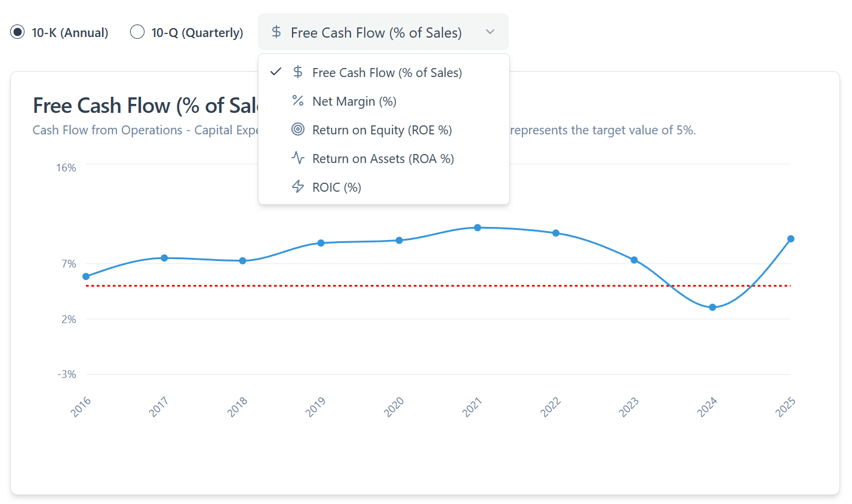This screenshot has height=504, width=852.
Task: Click the checkmark next to Free Cash Flow
Action: (276, 72)
